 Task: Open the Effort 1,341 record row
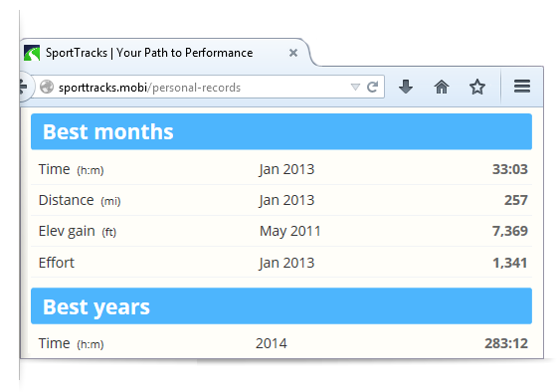coord(281,263)
